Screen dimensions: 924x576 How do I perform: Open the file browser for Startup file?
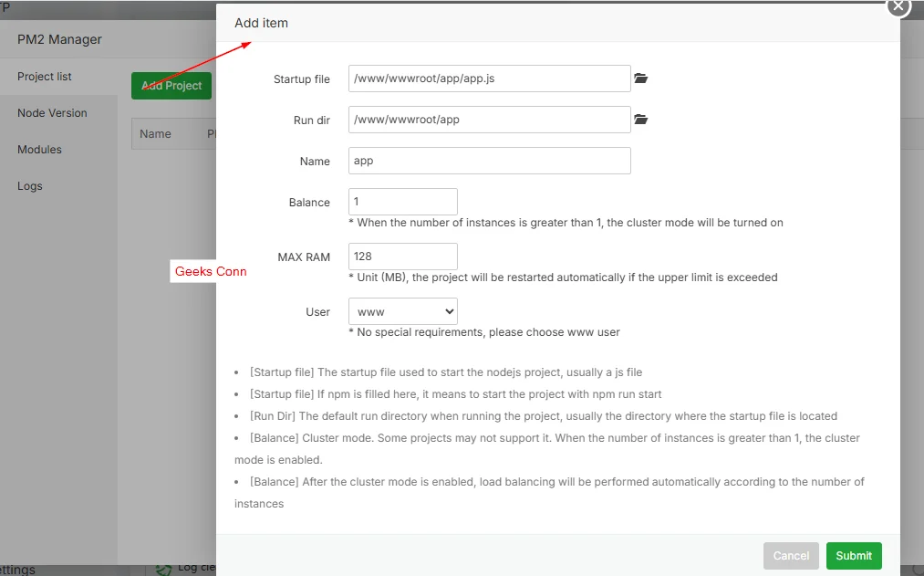click(641, 79)
